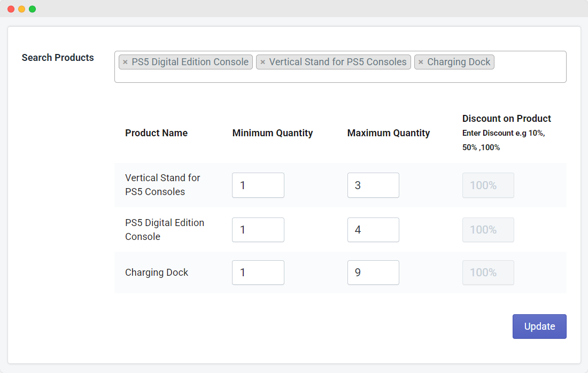Click the 'Maximum Quantity' column header

(389, 133)
